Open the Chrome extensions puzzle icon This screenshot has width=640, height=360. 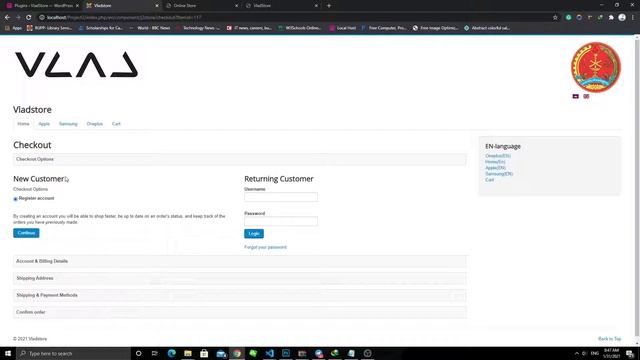(x=611, y=18)
